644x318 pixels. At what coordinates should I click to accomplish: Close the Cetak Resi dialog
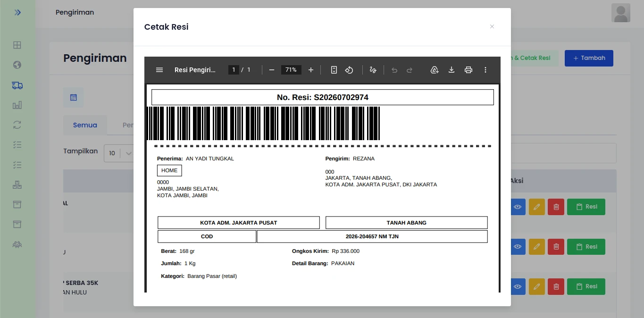492,26
